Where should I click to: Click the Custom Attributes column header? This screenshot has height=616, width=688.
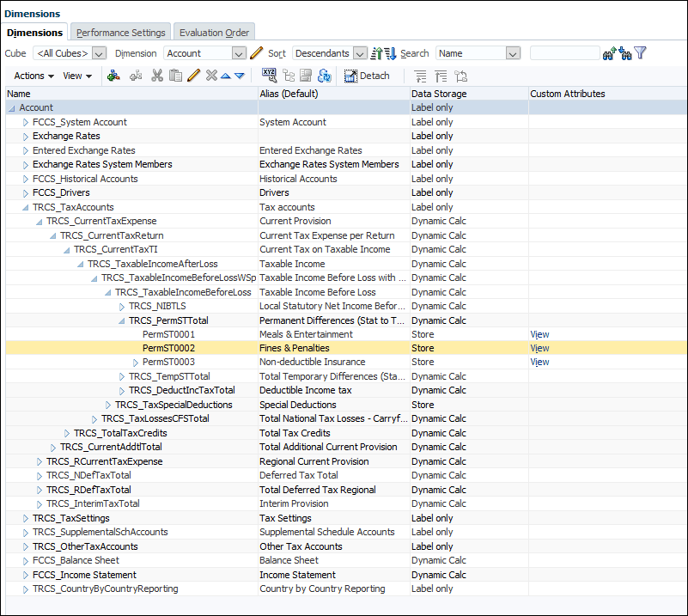pos(608,94)
